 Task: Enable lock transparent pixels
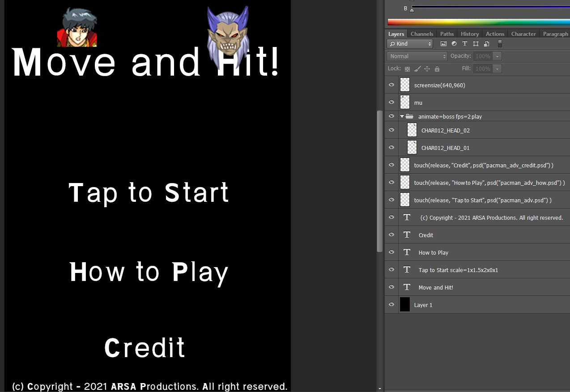click(x=407, y=68)
